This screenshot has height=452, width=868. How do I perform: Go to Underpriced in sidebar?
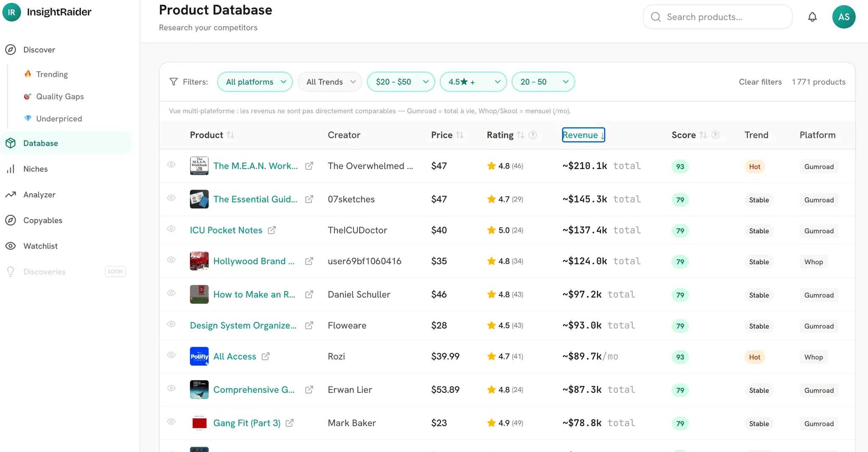coord(59,119)
